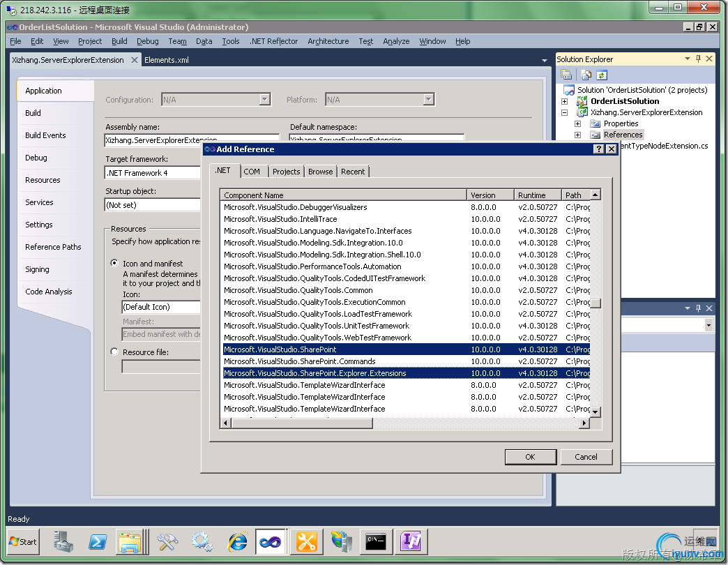The image size is (728, 565).
Task: Open the Elements.xml document tab
Action: [166, 60]
